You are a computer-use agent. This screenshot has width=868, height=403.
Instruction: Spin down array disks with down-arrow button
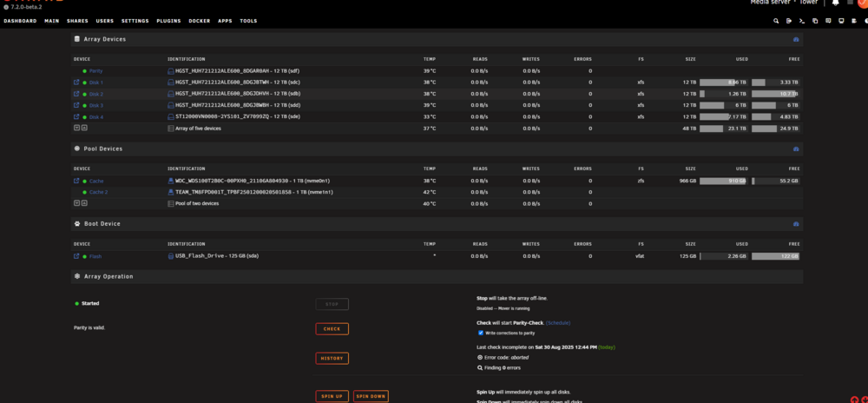(76, 128)
